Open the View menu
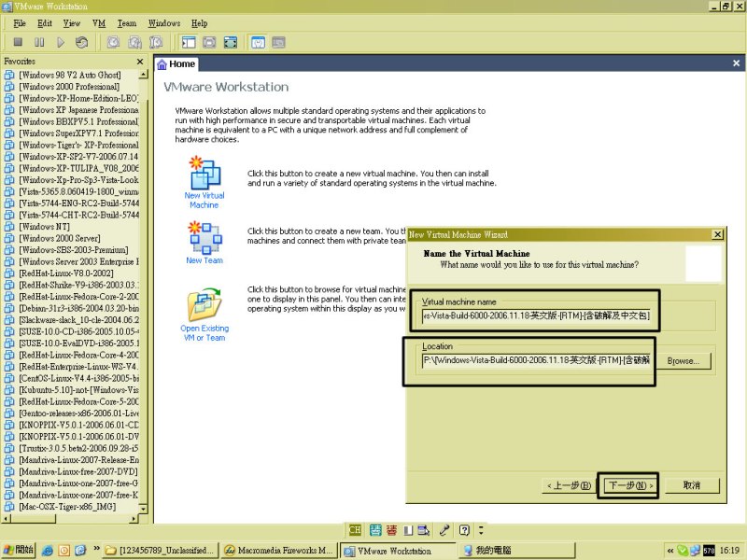This screenshot has width=747, height=560. point(72,22)
